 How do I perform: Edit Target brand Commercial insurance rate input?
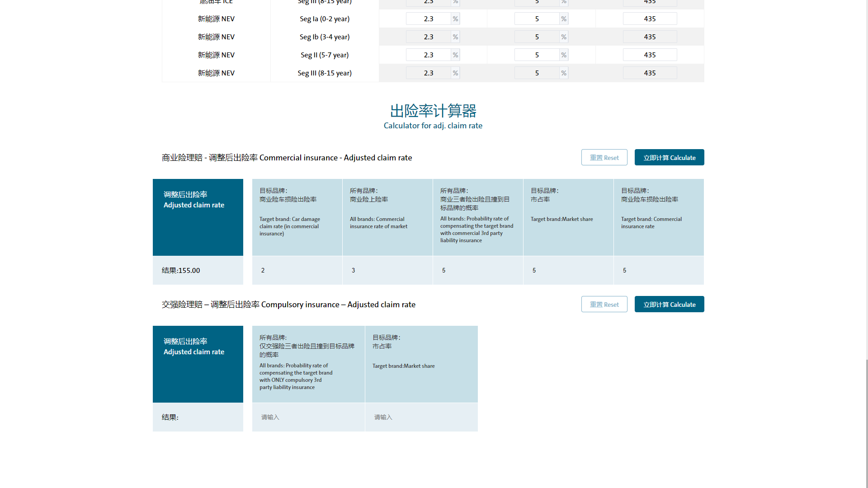[658, 270]
